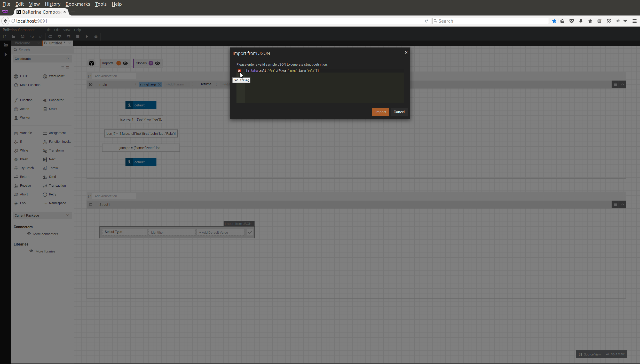Collapse the Constructs panel
The height and width of the screenshot is (364, 640).
pos(68,59)
